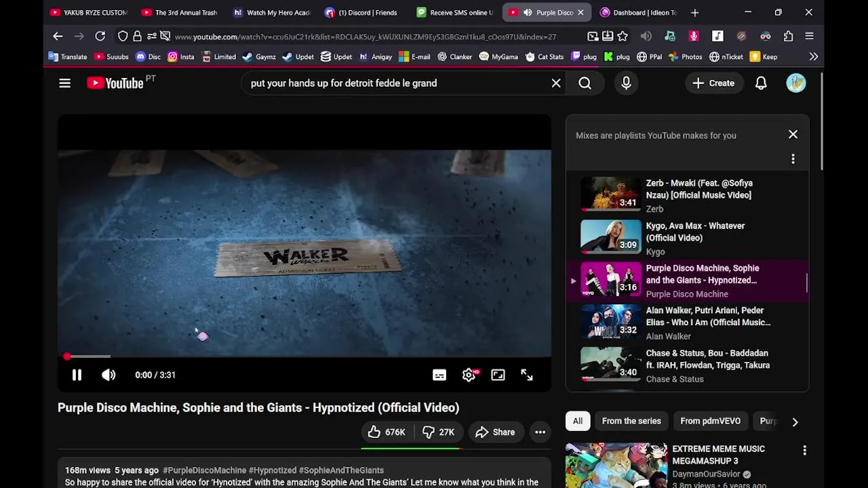This screenshot has width=868, height=488.
Task: Open the E-mail bookmark
Action: [x=414, y=57]
